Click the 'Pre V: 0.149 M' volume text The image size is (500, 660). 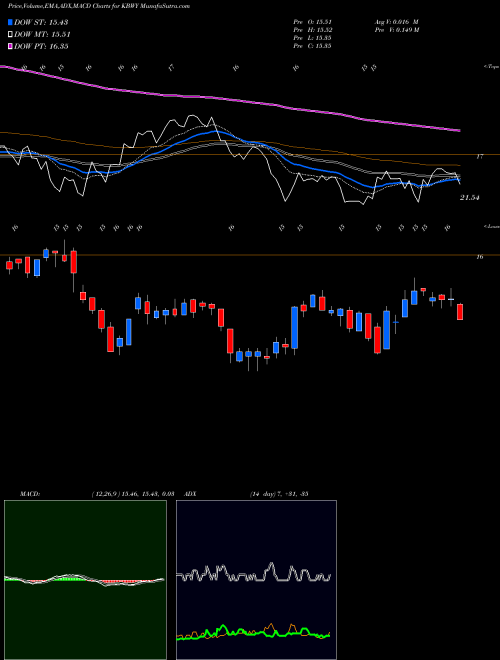click(396, 30)
